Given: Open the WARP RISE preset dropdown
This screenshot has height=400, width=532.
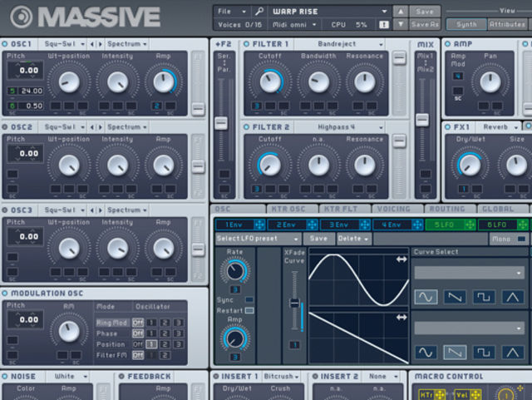Looking at the screenshot, I should point(330,12).
